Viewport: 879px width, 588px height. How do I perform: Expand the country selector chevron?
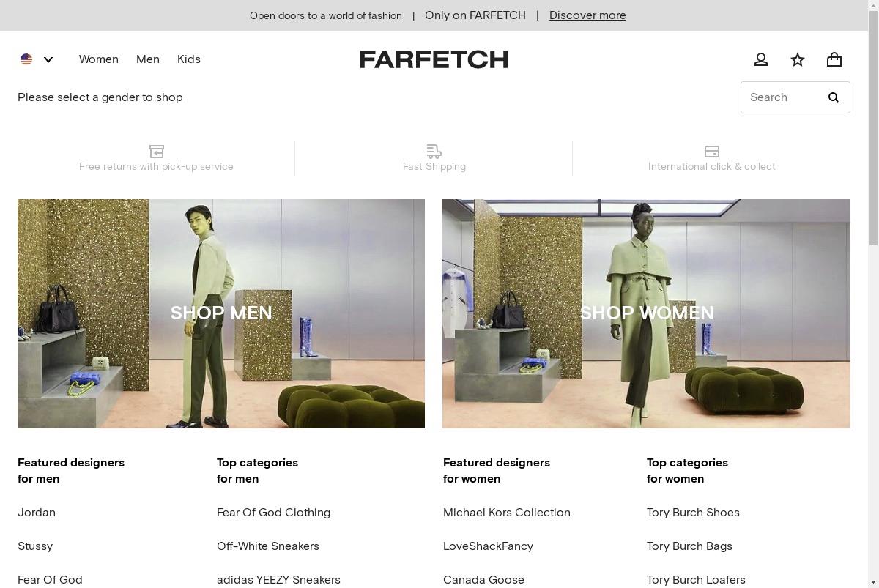tap(48, 59)
